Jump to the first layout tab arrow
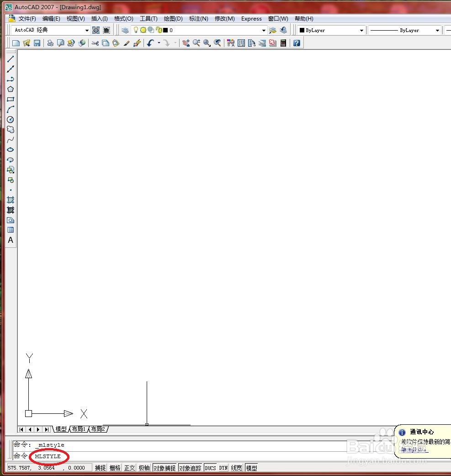Image resolution: width=451 pixels, height=476 pixels. 21,429
